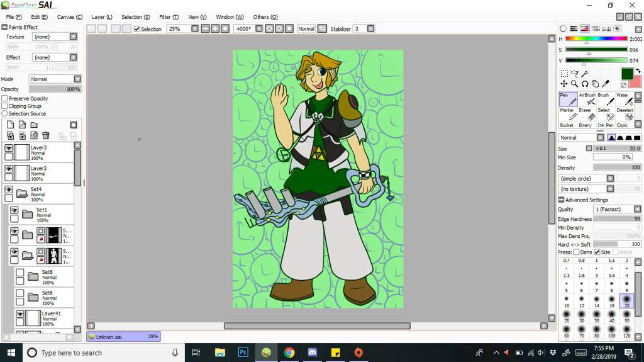This screenshot has height=362, width=644.
Task: Open the zoom percentage dropdown
Action: tap(195, 29)
